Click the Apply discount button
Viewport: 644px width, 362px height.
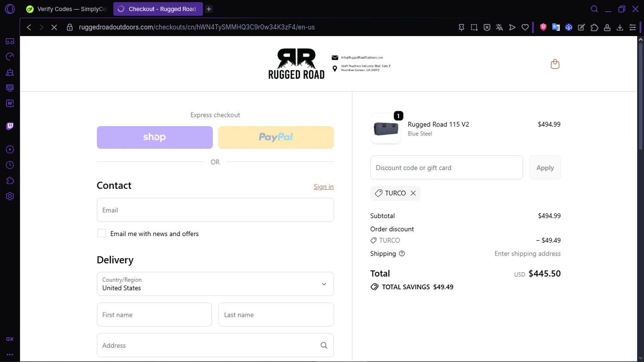(545, 167)
